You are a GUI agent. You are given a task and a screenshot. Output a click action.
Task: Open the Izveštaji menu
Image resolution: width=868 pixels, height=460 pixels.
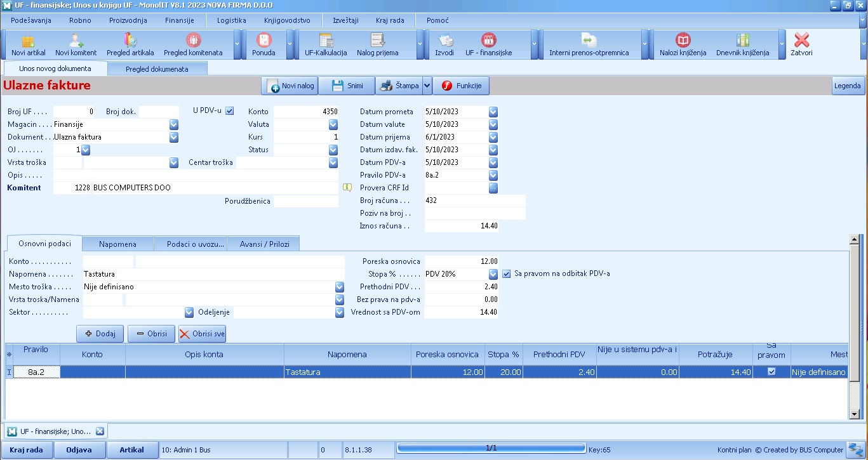[x=346, y=20]
